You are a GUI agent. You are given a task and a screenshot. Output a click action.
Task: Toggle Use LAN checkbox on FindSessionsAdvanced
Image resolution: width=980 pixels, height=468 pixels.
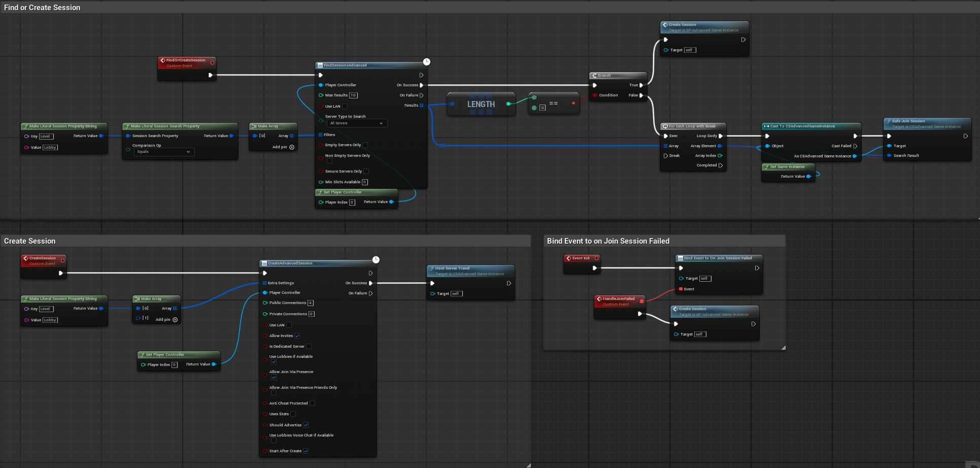coord(345,107)
